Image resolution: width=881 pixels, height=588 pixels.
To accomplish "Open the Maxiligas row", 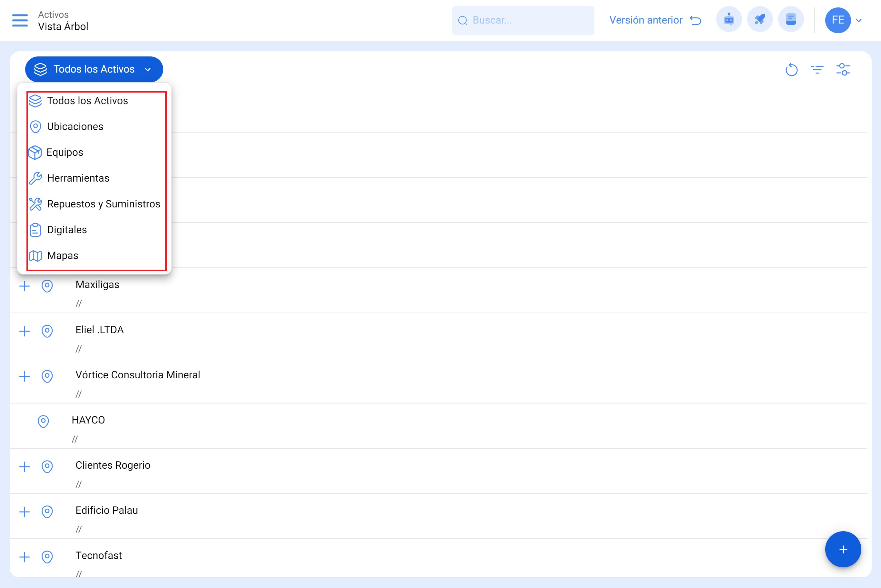I will pos(438,291).
